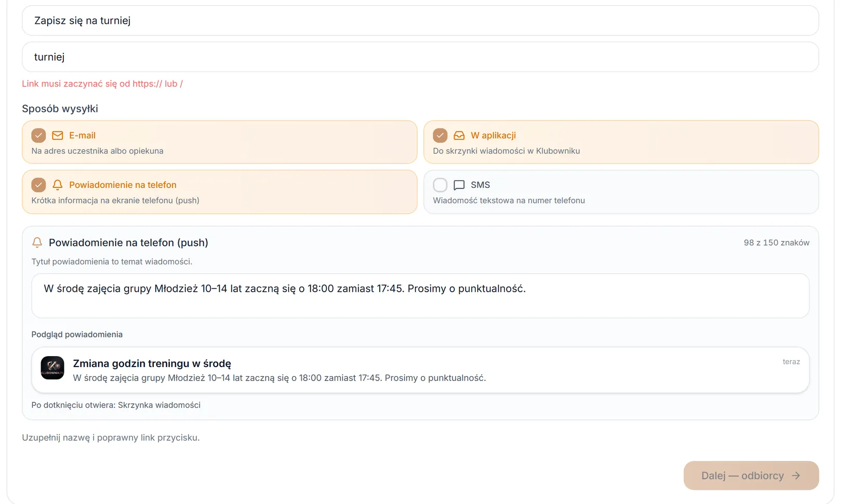
Task: Click the SMS speech bubble icon
Action: coord(459,185)
